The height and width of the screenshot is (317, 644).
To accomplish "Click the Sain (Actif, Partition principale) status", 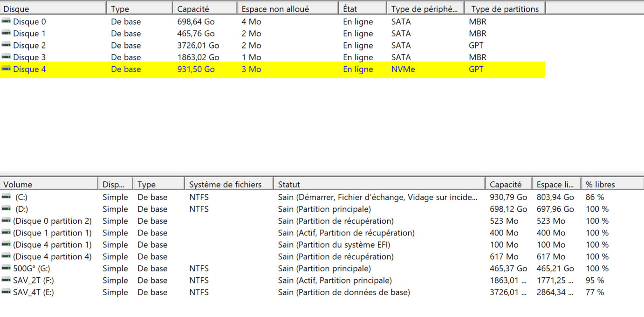I will coord(335,281).
